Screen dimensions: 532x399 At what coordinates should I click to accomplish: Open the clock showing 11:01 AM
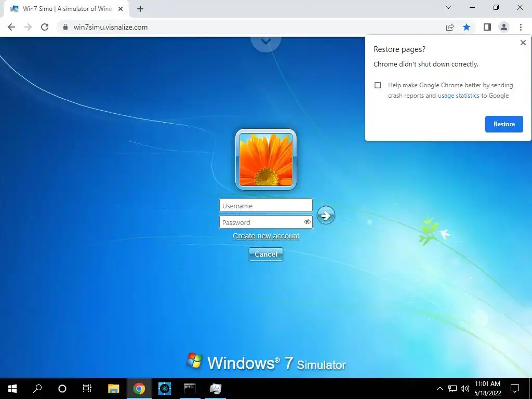click(487, 389)
